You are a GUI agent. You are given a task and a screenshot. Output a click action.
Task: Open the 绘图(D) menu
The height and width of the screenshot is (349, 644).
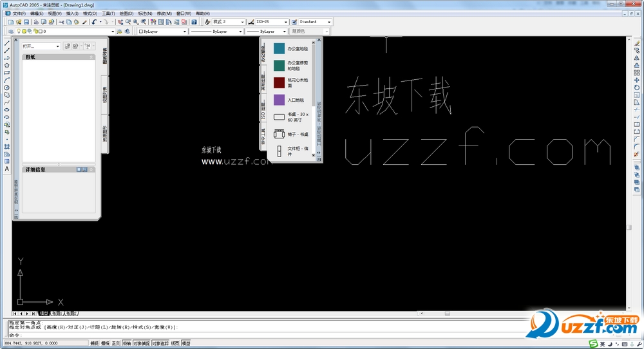click(126, 14)
